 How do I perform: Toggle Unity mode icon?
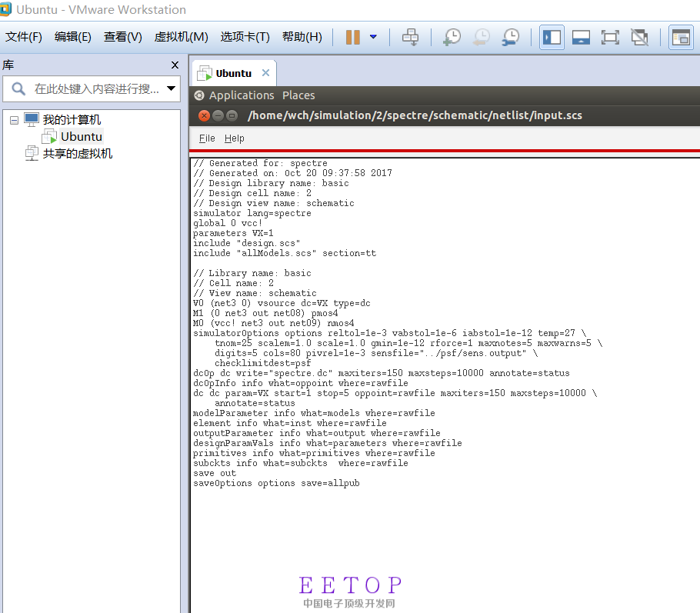639,37
